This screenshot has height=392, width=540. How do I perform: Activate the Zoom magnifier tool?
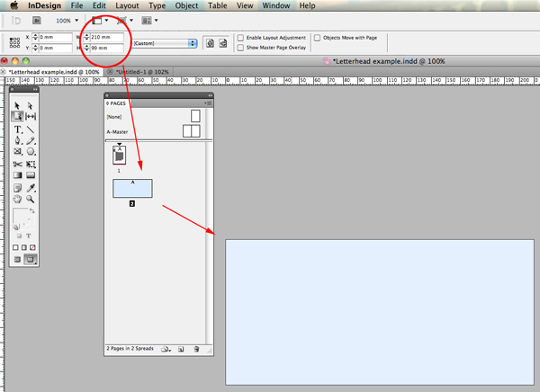[x=31, y=199]
